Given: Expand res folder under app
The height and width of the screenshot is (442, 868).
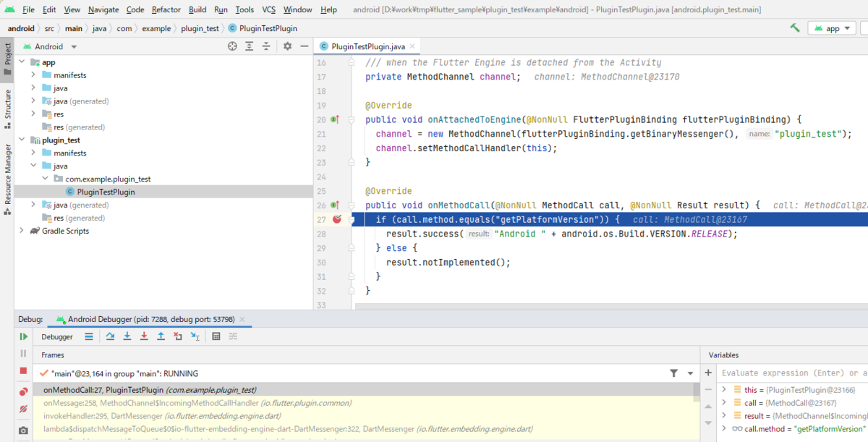Looking at the screenshot, I should click(x=33, y=114).
